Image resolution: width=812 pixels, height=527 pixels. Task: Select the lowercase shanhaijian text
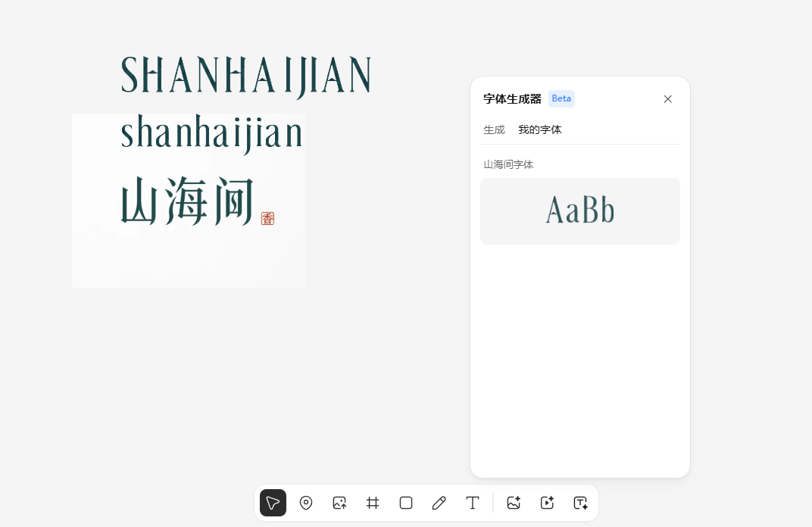pyautogui.click(x=212, y=131)
